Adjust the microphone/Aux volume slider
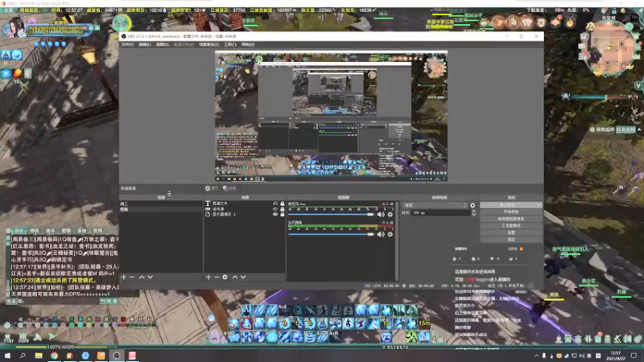This screenshot has width=644, height=362. point(331,214)
